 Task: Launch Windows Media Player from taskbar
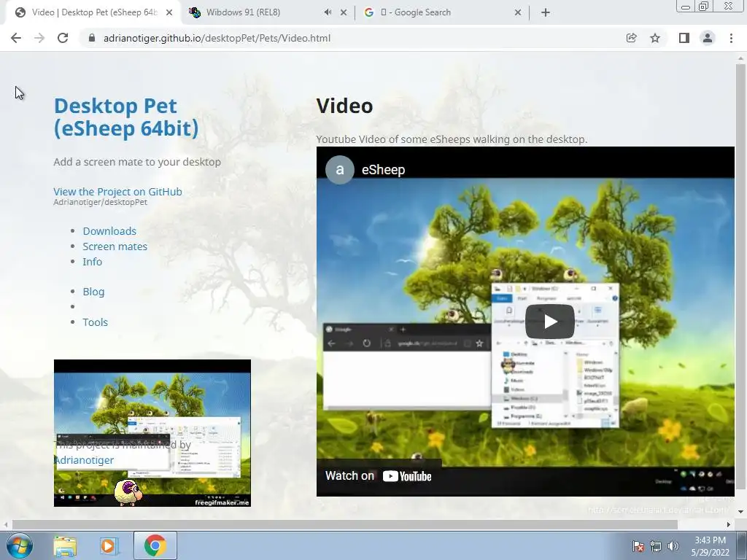109,545
